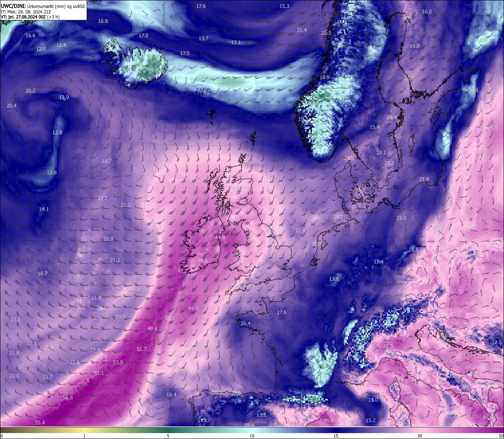Click the 46.8 value at the bottom
This screenshot has height=439, width=504.
click(x=329, y=420)
